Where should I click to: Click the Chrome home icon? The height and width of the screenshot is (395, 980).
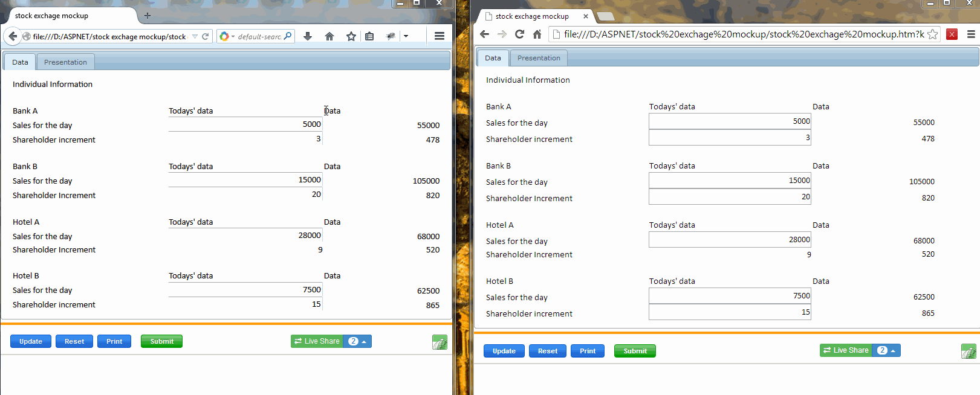[x=537, y=34]
